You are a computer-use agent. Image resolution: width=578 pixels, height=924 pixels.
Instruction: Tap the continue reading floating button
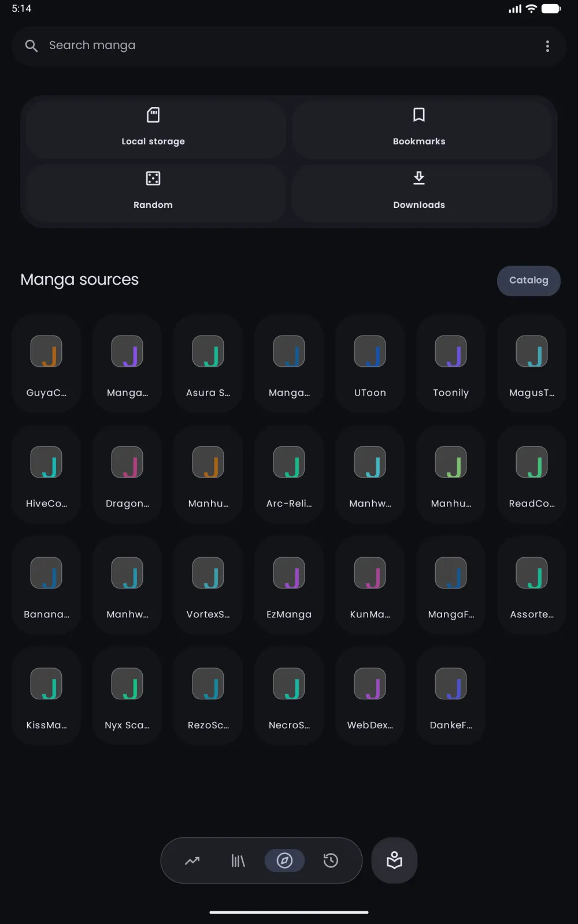coord(394,860)
